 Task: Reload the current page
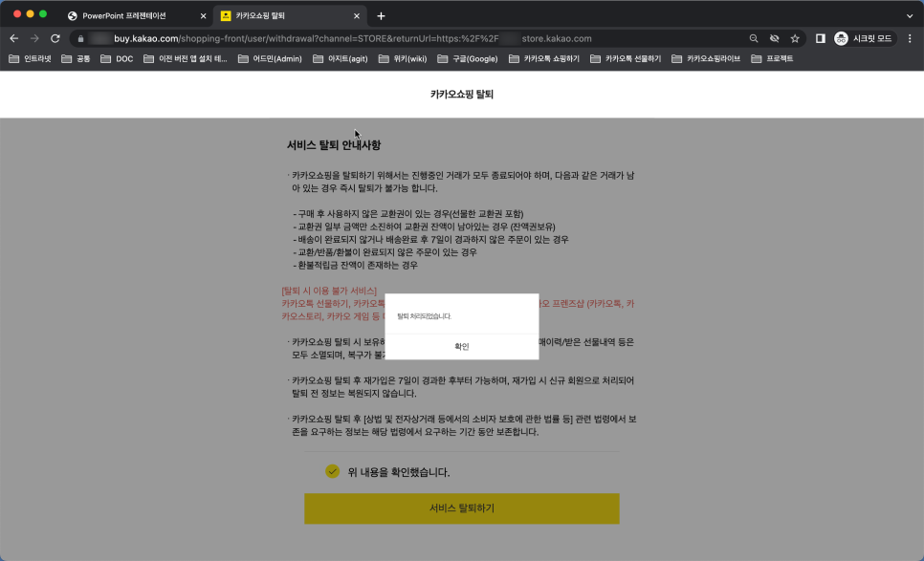pyautogui.click(x=55, y=38)
